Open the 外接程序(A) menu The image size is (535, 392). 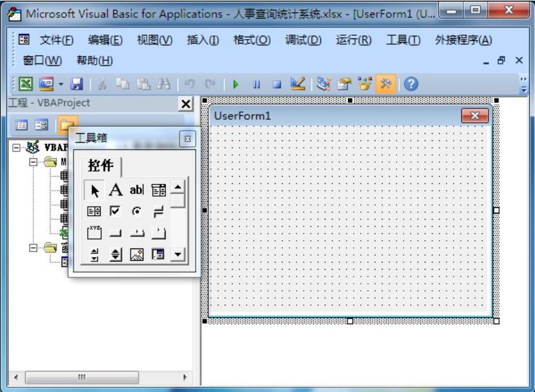coord(463,40)
